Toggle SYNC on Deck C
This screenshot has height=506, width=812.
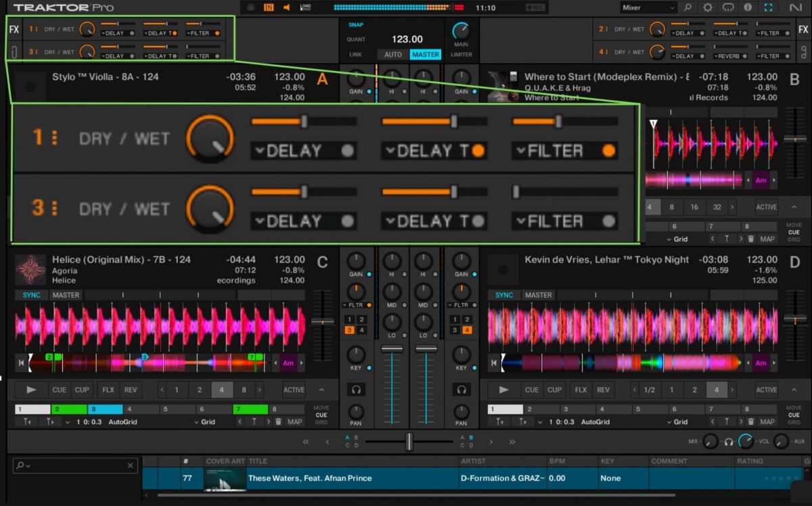31,295
